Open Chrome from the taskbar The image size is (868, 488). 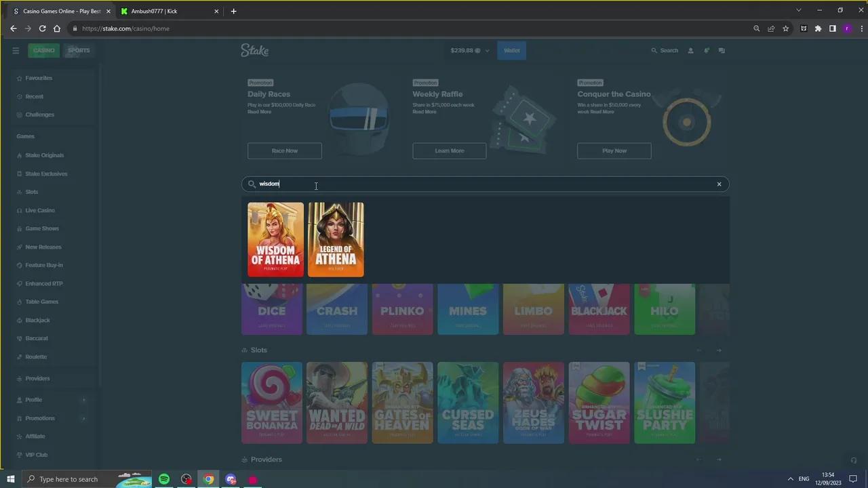click(x=209, y=479)
